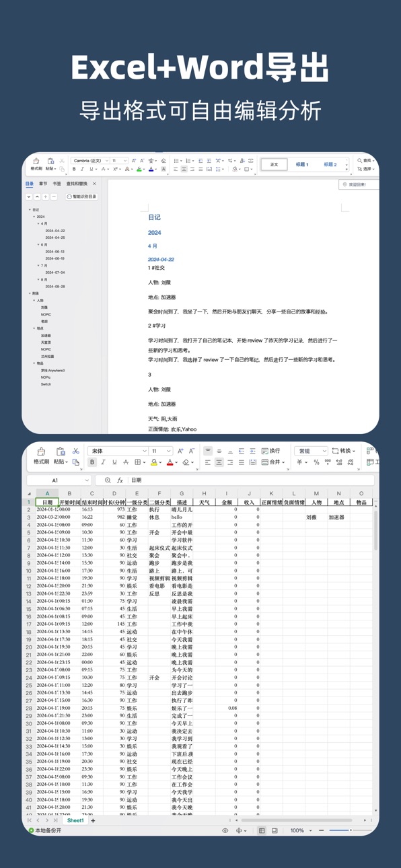Click the Excel currency format icon
This screenshot has width=401, height=868.
coord(299,462)
